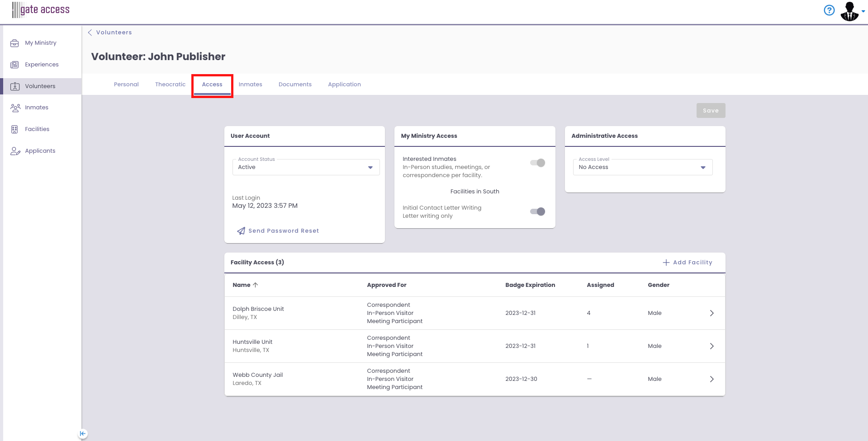
Task: Click the Facilities in South text
Action: click(x=475, y=192)
